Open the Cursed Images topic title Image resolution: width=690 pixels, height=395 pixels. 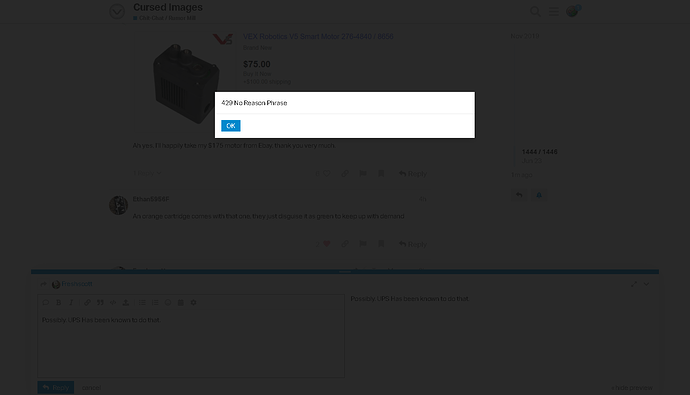(168, 7)
